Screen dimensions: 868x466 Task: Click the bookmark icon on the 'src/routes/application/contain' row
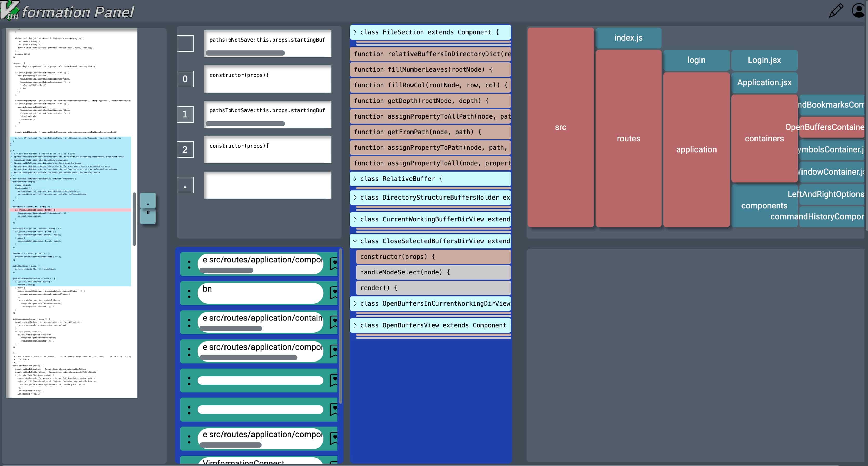(x=334, y=322)
